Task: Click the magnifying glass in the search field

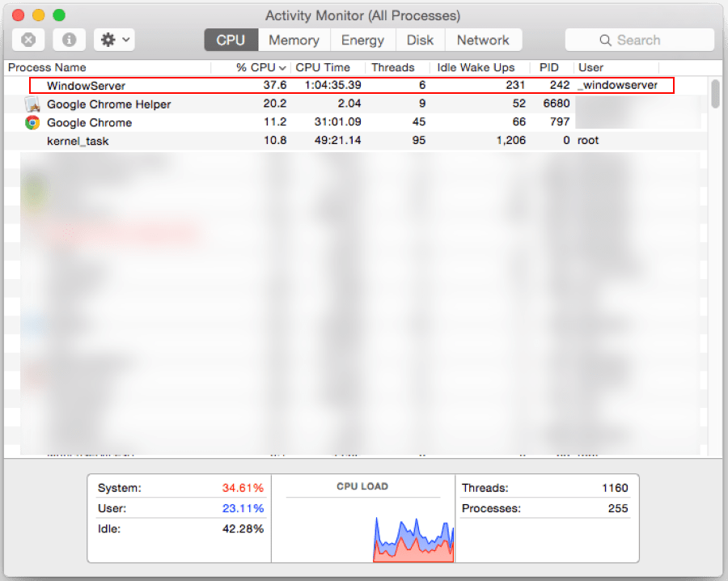Action: (x=604, y=40)
